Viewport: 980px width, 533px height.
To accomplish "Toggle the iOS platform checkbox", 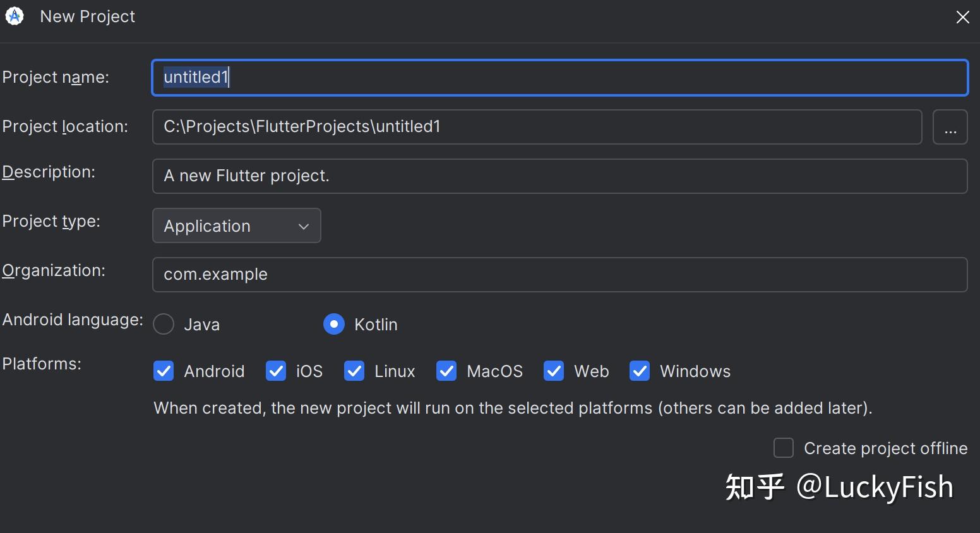I will pos(276,371).
